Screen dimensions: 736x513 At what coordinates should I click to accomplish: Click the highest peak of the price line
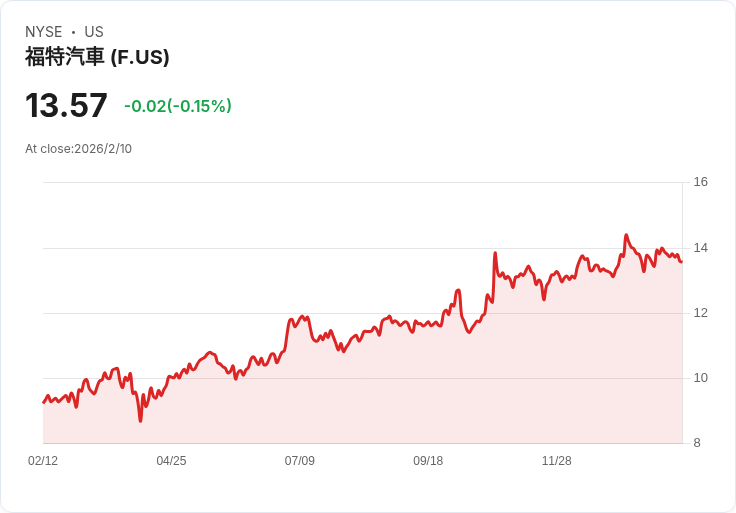click(x=626, y=235)
